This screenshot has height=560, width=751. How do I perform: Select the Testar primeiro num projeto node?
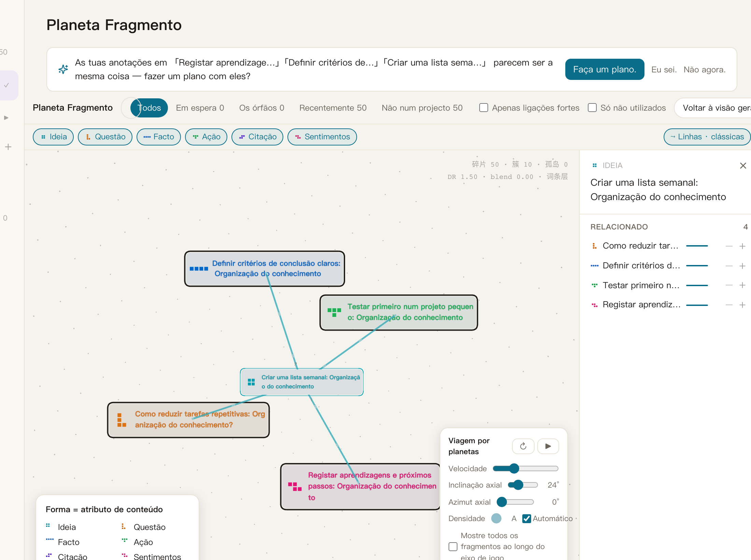coord(399,312)
